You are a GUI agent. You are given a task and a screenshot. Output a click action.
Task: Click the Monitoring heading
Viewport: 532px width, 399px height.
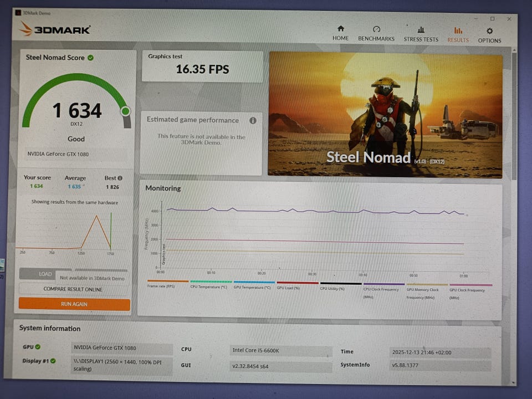click(x=163, y=188)
